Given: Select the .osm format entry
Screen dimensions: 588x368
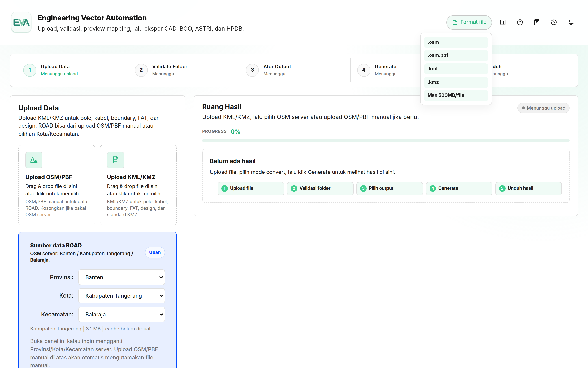Looking at the screenshot, I should tap(456, 42).
